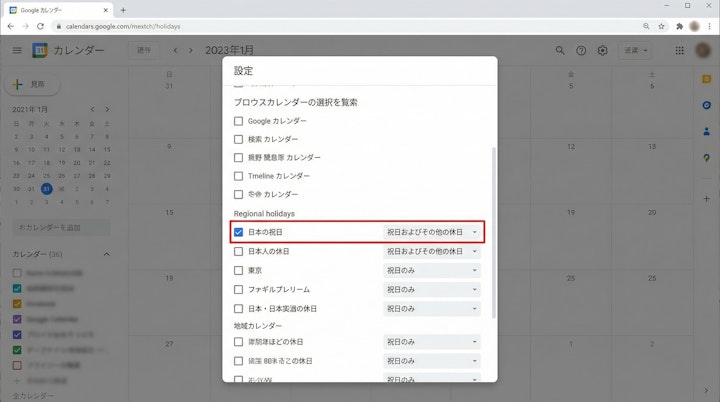Click the Google Calendar logo

click(x=40, y=50)
